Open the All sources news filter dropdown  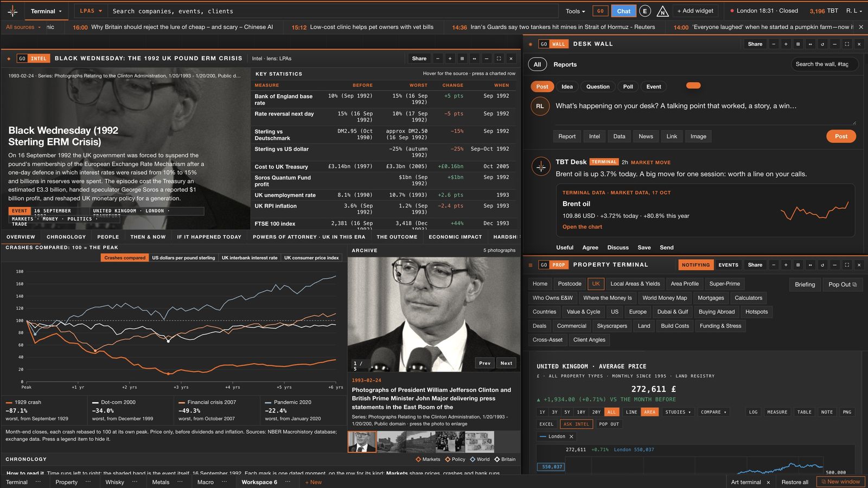(x=23, y=27)
